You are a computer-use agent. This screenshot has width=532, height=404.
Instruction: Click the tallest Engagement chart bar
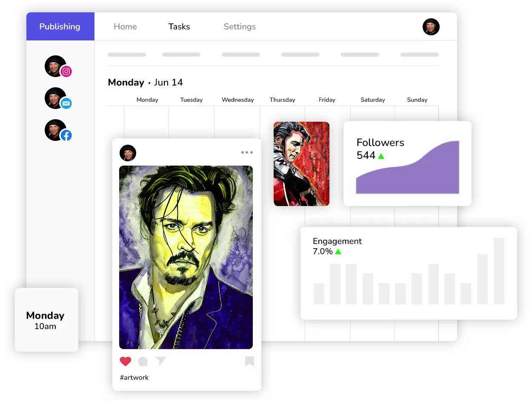pyautogui.click(x=499, y=271)
